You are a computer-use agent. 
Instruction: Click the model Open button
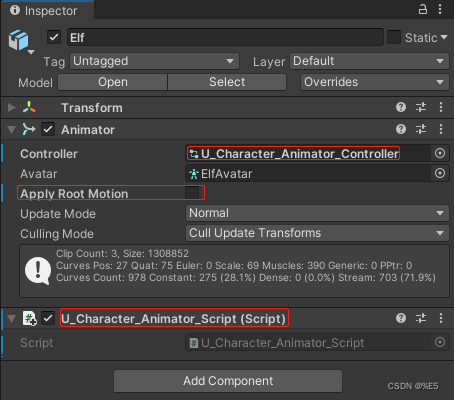click(113, 82)
